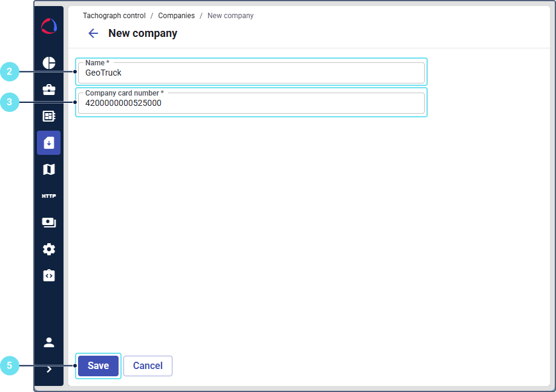Viewport: 556px width, 392px height.
Task: Go back using the arrow beside New company
Action: pos(93,33)
